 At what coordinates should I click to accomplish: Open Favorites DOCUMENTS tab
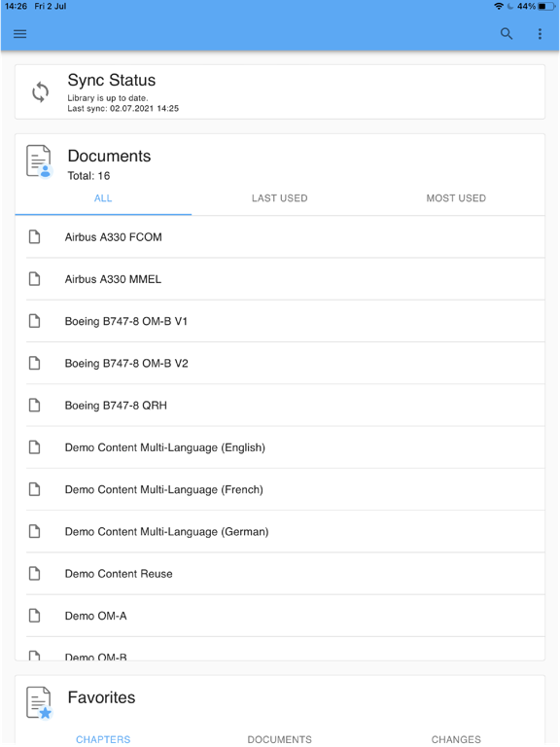point(280,739)
